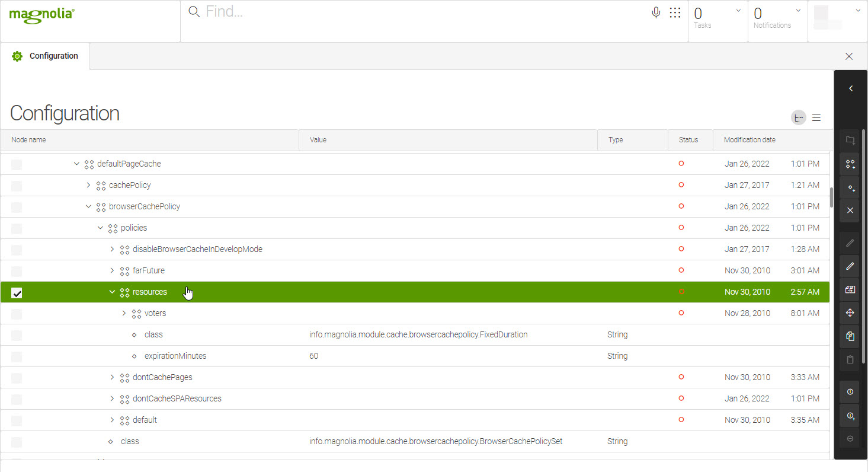
Task: Click the node icon beside farFuture
Action: pos(124,271)
